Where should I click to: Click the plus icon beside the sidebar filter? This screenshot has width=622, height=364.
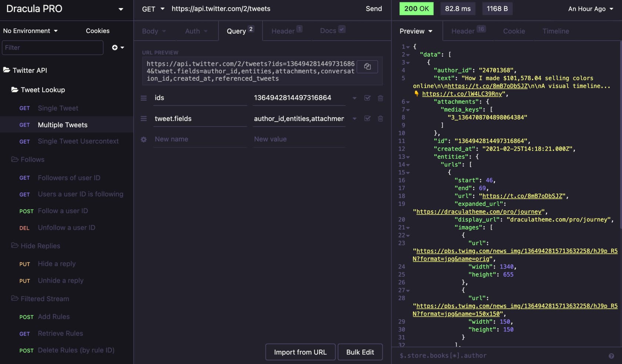pyautogui.click(x=115, y=47)
